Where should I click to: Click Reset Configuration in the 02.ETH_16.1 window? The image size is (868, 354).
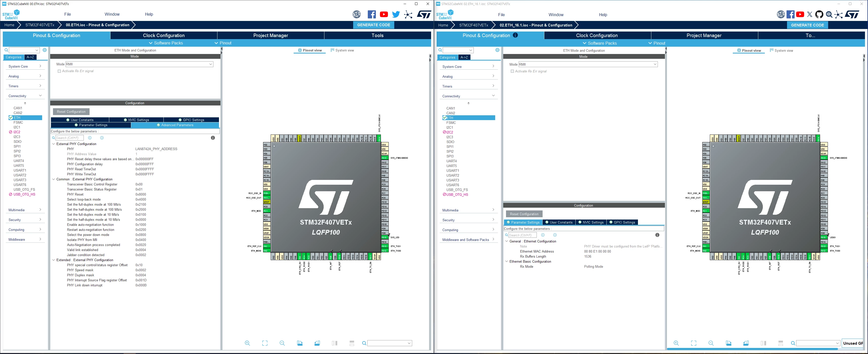coord(524,214)
